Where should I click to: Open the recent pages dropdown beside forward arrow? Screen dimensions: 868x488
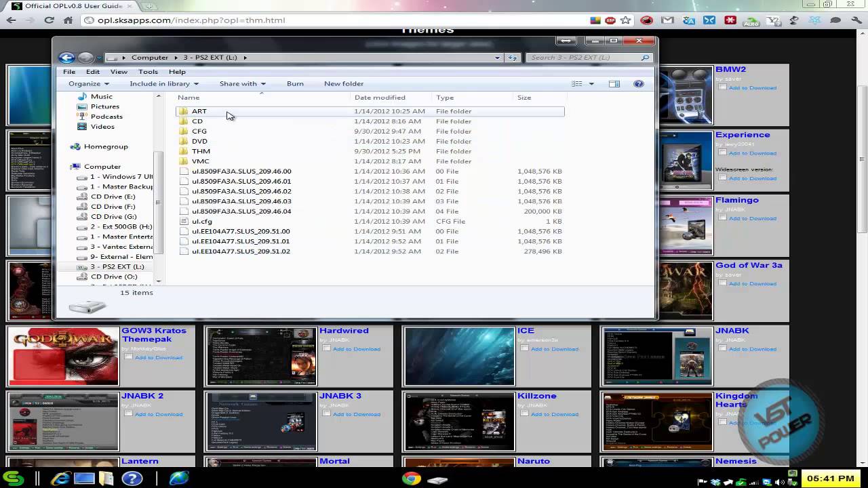pyautogui.click(x=99, y=58)
